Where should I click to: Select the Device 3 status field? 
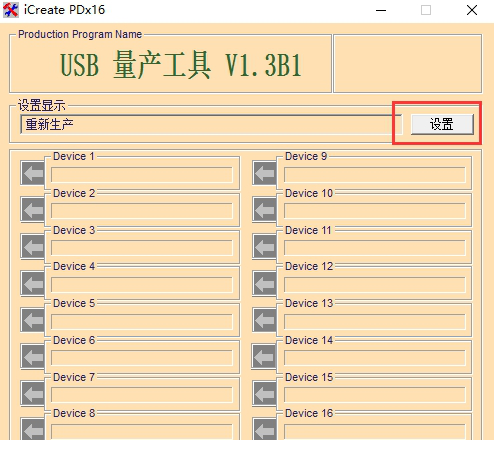[142, 248]
